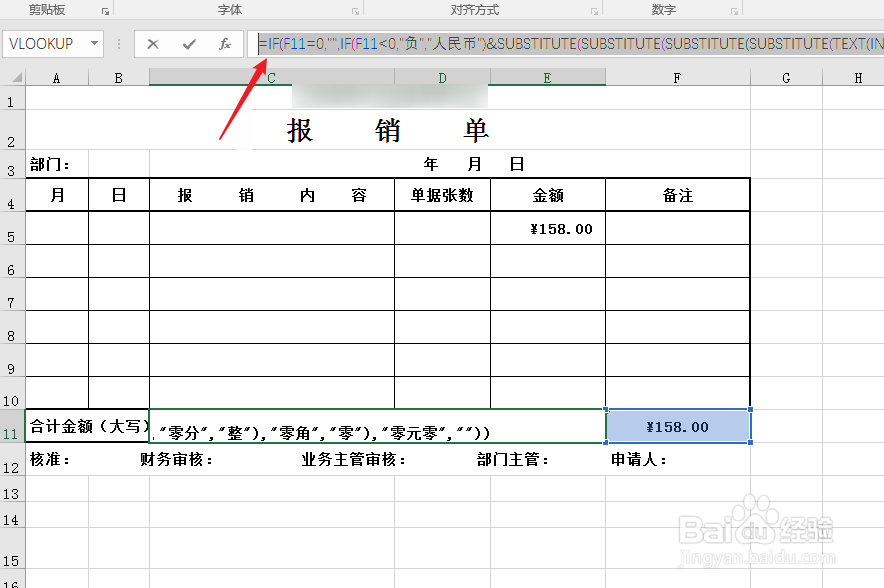Open the Name Box dropdown arrow
884x588 pixels.
pos(96,44)
